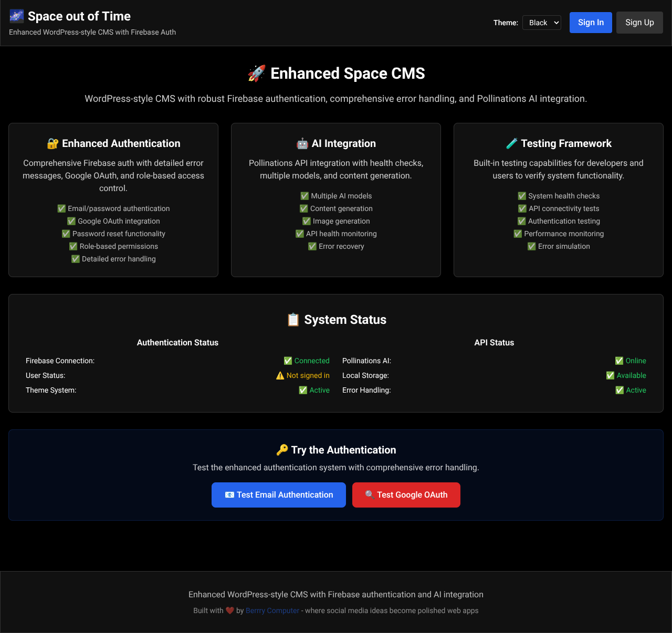Viewport: 672px width, 633px height.
Task: Select the padlock icon above Enhanced Authentication
Action: [52, 143]
